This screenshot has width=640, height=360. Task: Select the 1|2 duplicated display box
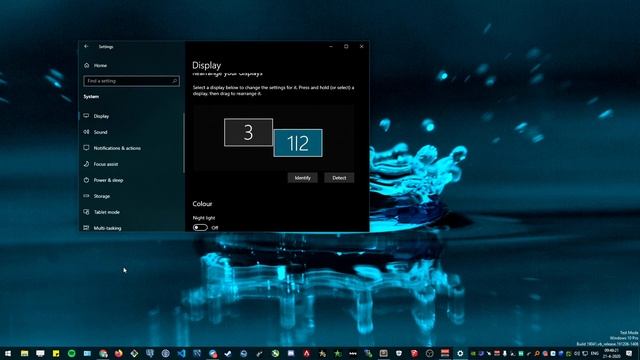tap(298, 143)
